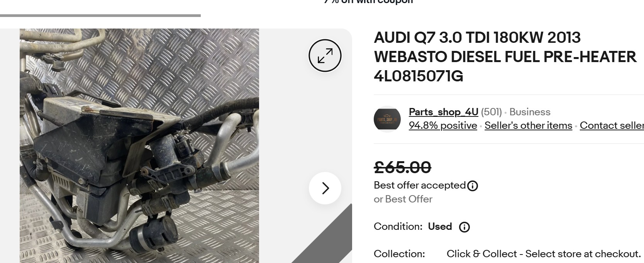
Task: Show the next product photo
Action: (x=325, y=188)
